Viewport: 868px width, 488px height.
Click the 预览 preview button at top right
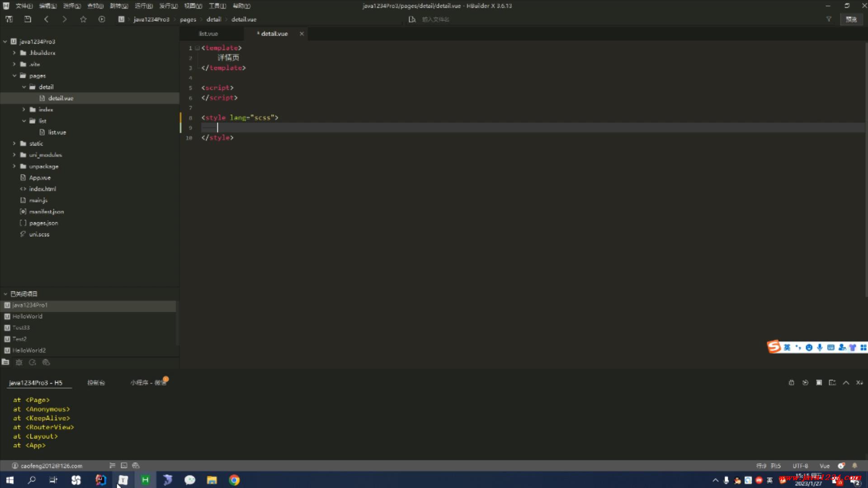(851, 19)
